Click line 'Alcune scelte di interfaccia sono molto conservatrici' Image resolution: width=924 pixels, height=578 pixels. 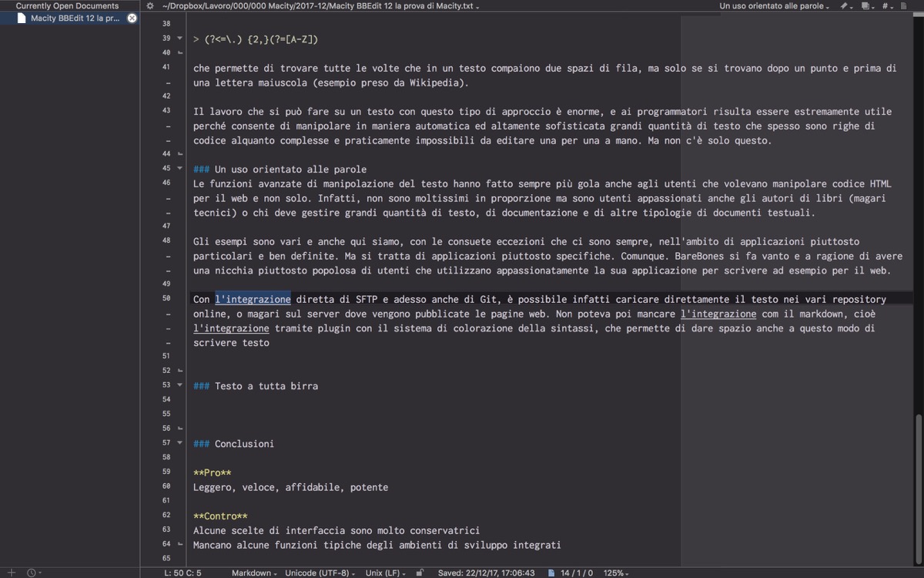pos(336,530)
